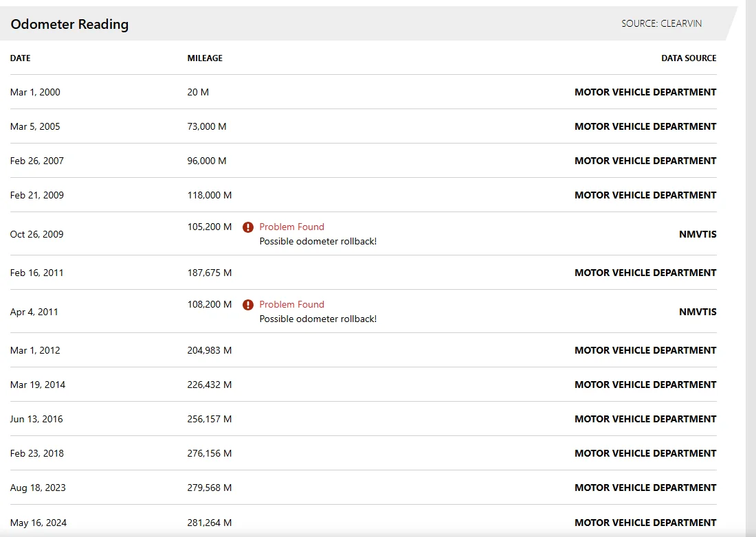Click Motor Vehicle Department in Mar 1, 2012 row

tap(645, 350)
